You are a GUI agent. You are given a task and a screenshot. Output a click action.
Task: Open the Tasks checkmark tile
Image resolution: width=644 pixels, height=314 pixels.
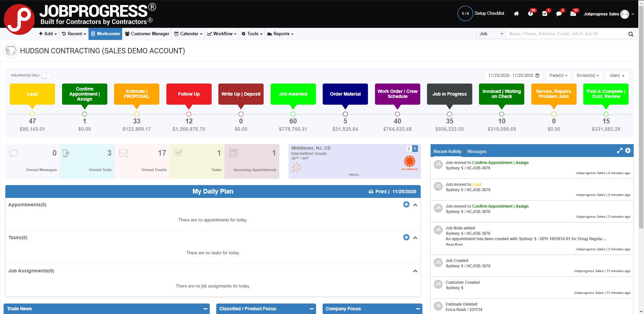tap(197, 161)
